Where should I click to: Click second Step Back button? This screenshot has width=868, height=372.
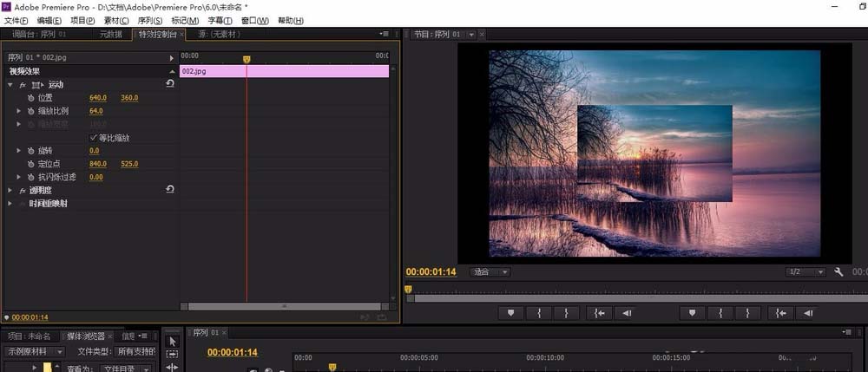(x=808, y=313)
